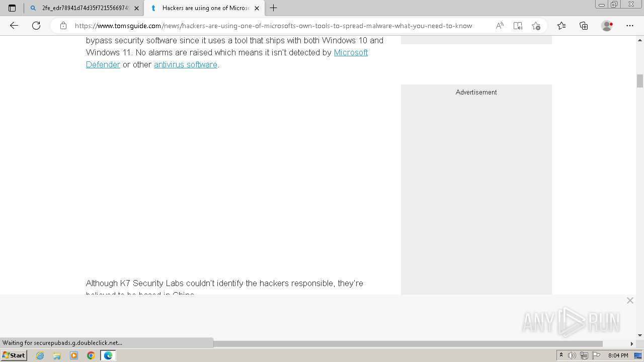View site information lock icon
This screenshot has width=644, height=362.
click(63, 26)
